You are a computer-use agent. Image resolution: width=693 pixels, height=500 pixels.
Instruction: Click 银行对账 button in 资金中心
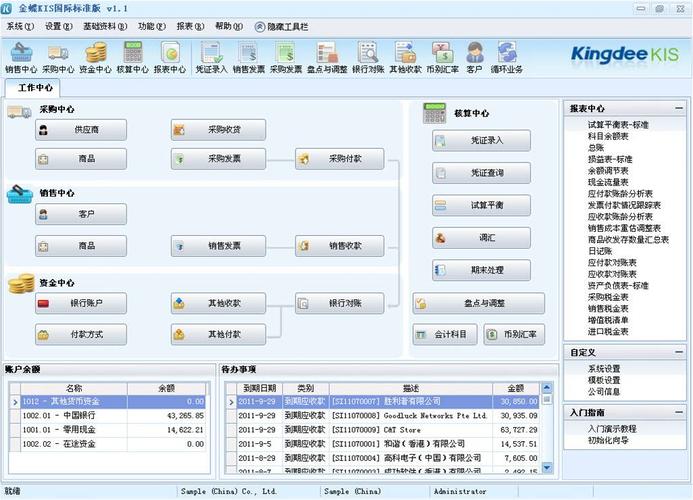pyautogui.click(x=339, y=303)
